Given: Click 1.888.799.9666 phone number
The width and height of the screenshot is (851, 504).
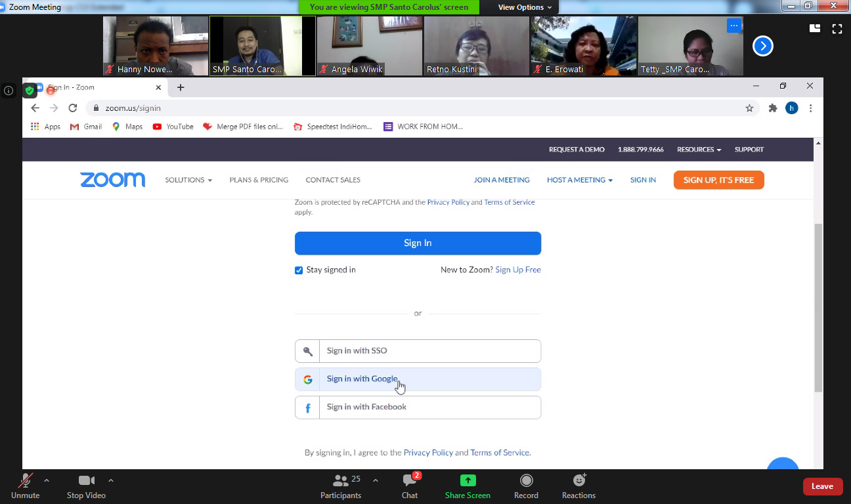Looking at the screenshot, I should (x=641, y=150).
